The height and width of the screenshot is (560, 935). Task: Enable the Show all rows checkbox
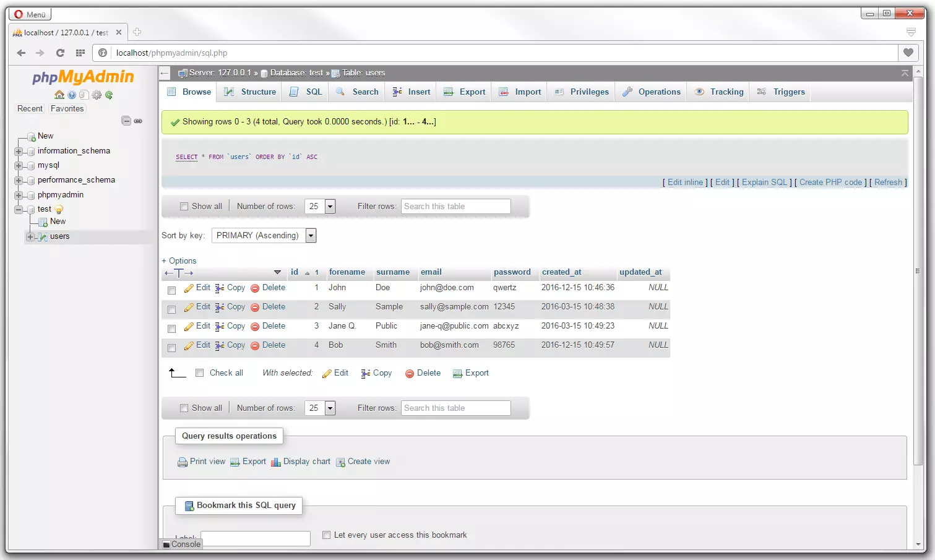click(x=184, y=205)
